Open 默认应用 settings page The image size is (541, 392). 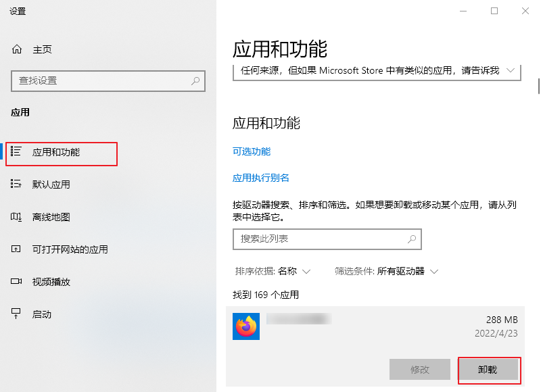coord(51,185)
